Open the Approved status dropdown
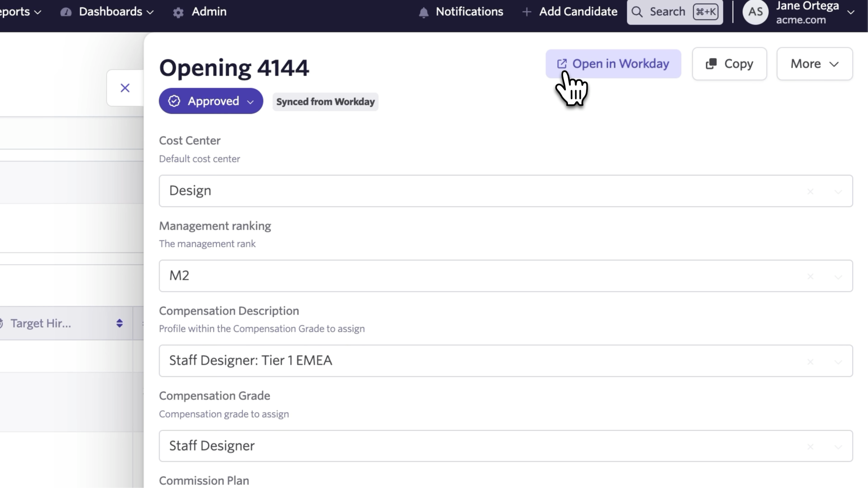Screen dimensions: 868x488 [x=210, y=101]
